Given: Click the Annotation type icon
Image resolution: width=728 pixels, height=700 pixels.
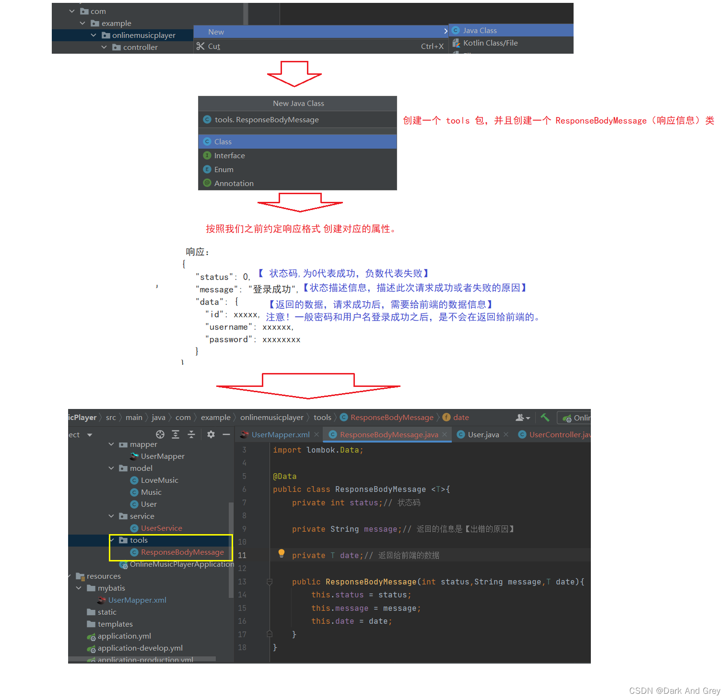Looking at the screenshot, I should (207, 183).
